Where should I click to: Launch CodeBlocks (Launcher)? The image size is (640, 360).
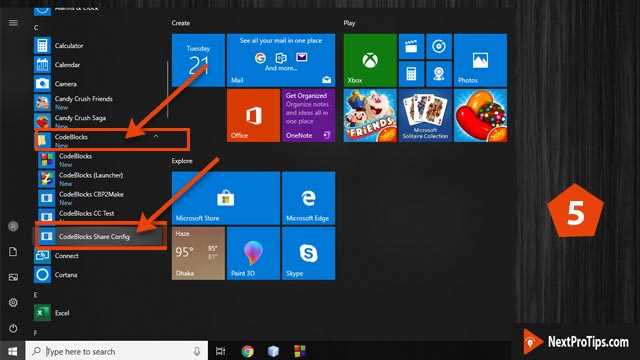[x=100, y=179]
